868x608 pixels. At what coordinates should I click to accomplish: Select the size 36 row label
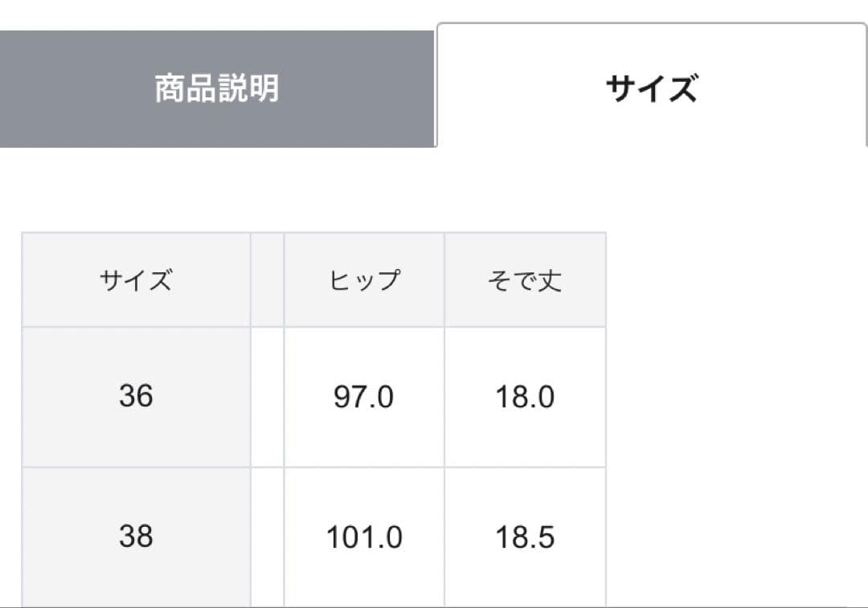[x=136, y=397]
